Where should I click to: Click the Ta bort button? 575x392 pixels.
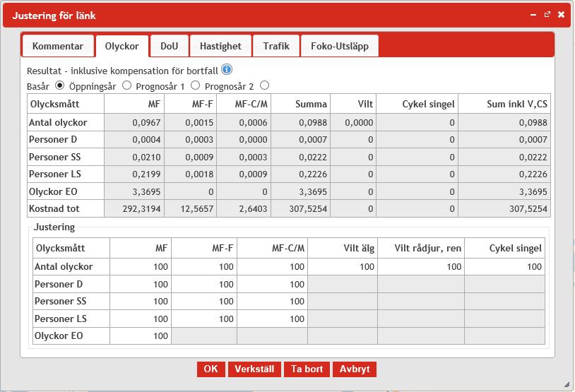(307, 369)
